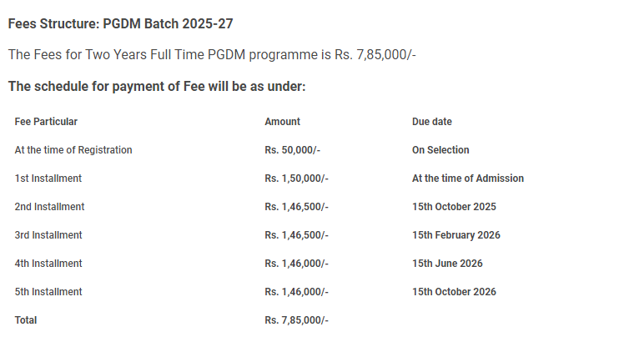This screenshot has width=644, height=337.
Task: Click the On Selection due date
Action: point(440,150)
